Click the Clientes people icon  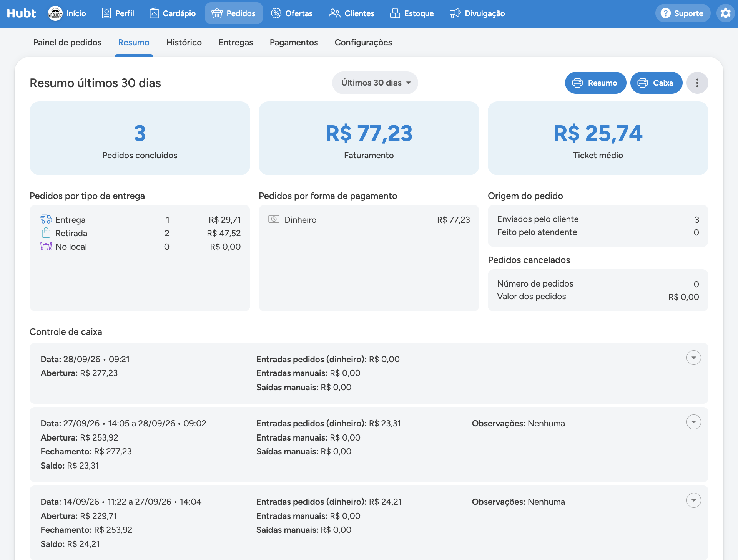[334, 13]
